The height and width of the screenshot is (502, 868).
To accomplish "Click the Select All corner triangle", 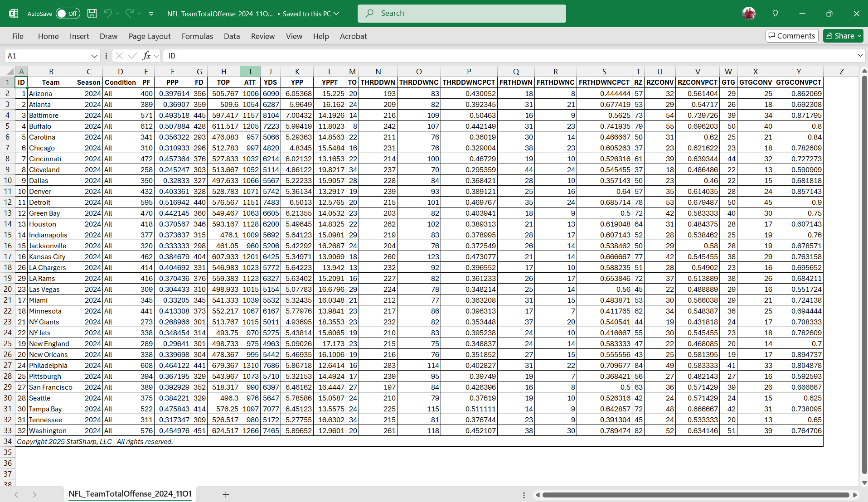I will click(x=10, y=72).
